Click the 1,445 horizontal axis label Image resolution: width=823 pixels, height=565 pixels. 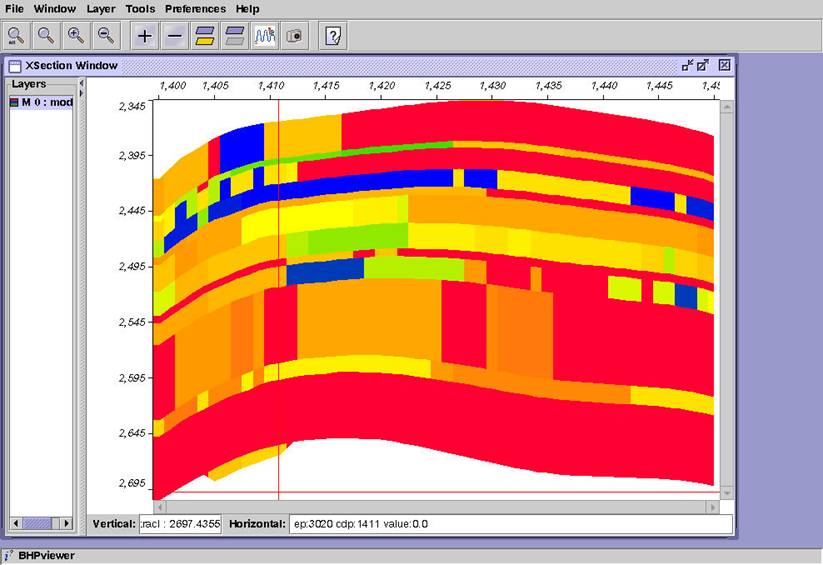659,86
